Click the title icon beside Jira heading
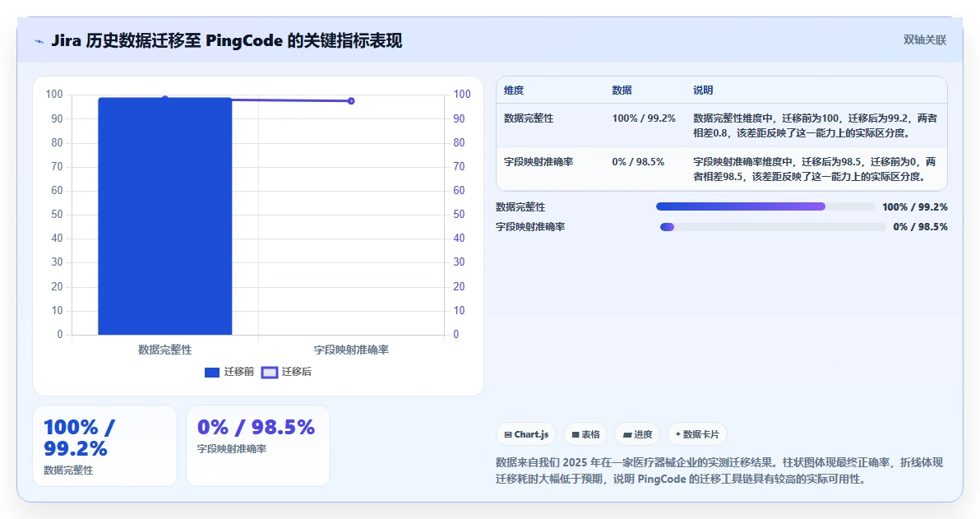Viewport: 980px width, 519px height. (x=39, y=41)
